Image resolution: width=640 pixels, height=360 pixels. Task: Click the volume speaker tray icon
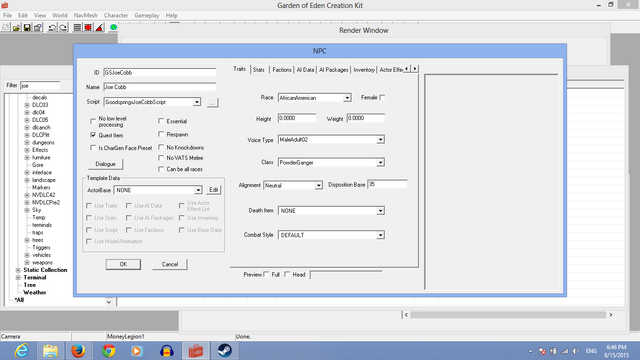[576, 351]
